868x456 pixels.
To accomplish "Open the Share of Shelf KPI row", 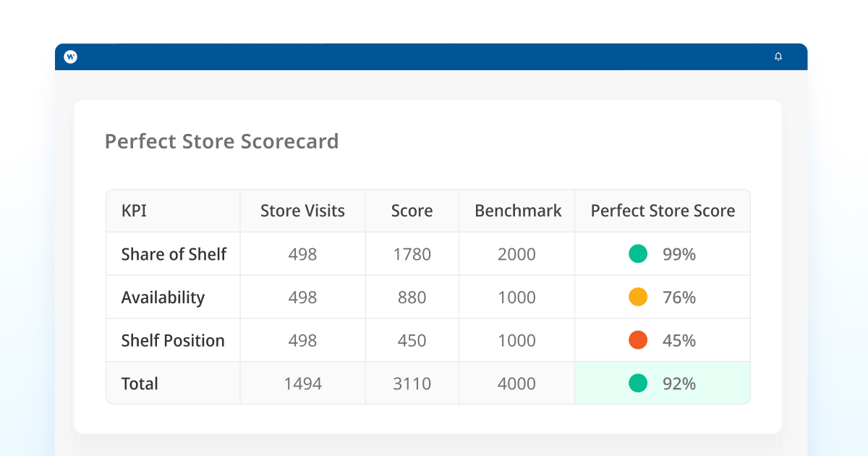I will [x=174, y=254].
